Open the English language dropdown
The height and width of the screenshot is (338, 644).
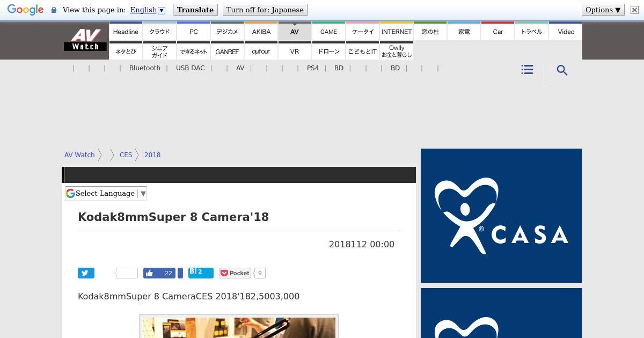pos(148,10)
